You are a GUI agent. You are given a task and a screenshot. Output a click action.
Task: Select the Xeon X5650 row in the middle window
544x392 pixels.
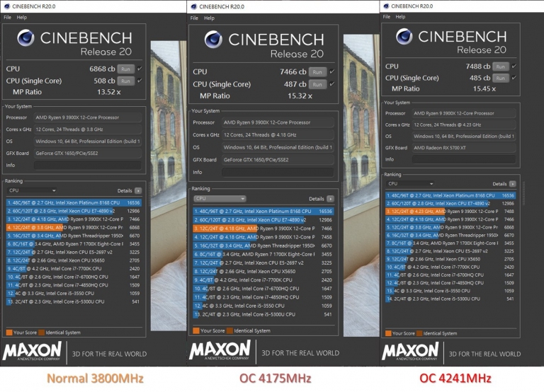coord(263,272)
